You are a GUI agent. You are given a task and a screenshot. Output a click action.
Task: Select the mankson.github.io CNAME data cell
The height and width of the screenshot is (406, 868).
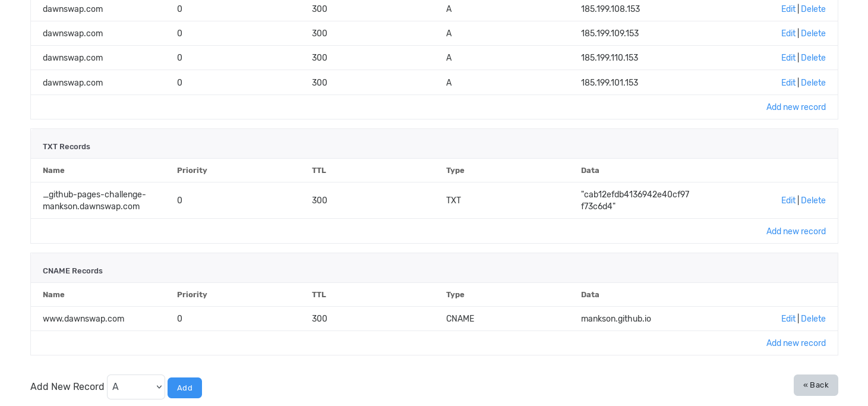coord(616,319)
